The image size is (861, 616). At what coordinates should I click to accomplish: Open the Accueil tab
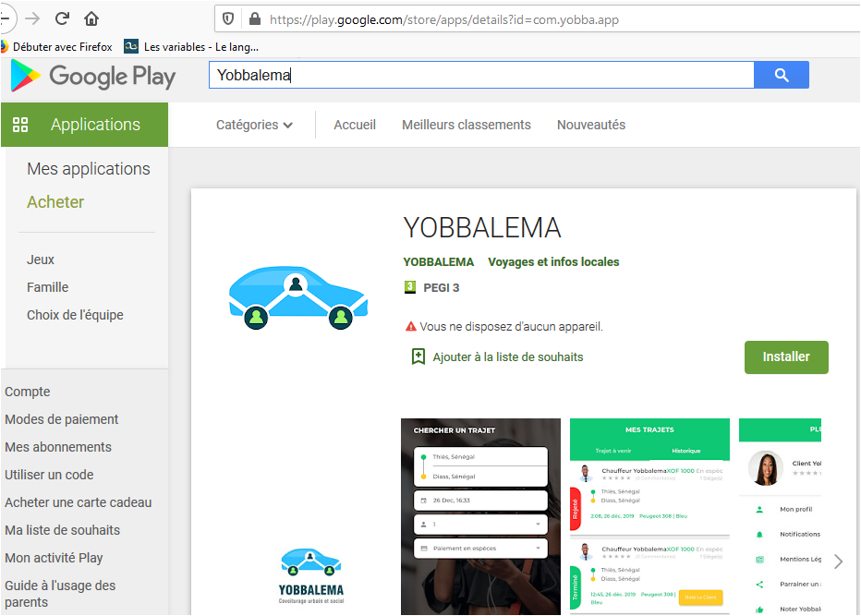pos(355,126)
